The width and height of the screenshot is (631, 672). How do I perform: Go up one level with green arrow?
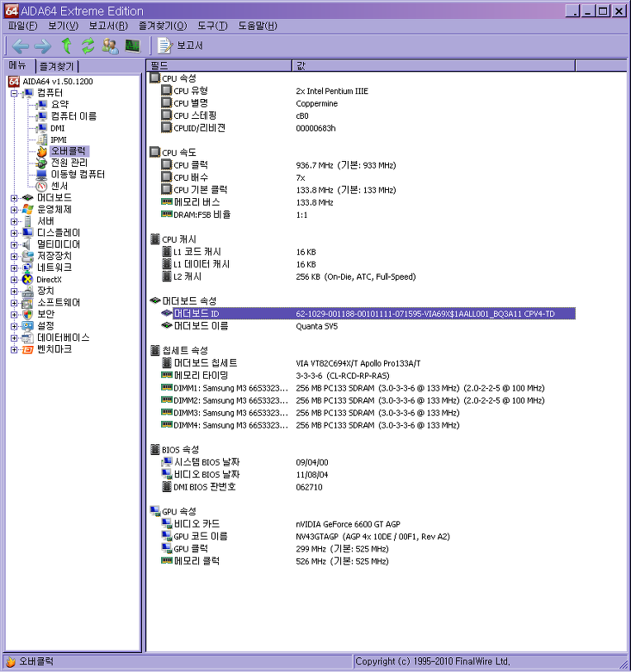click(66, 45)
